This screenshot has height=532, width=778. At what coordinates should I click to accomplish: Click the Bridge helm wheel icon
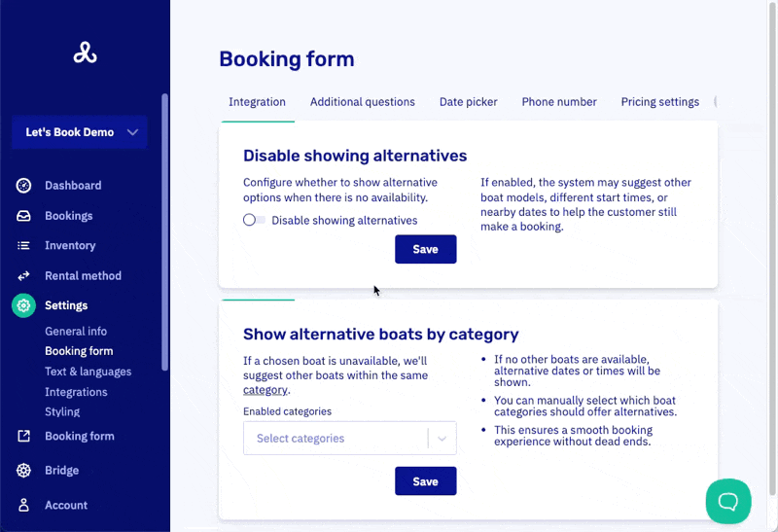coord(24,471)
